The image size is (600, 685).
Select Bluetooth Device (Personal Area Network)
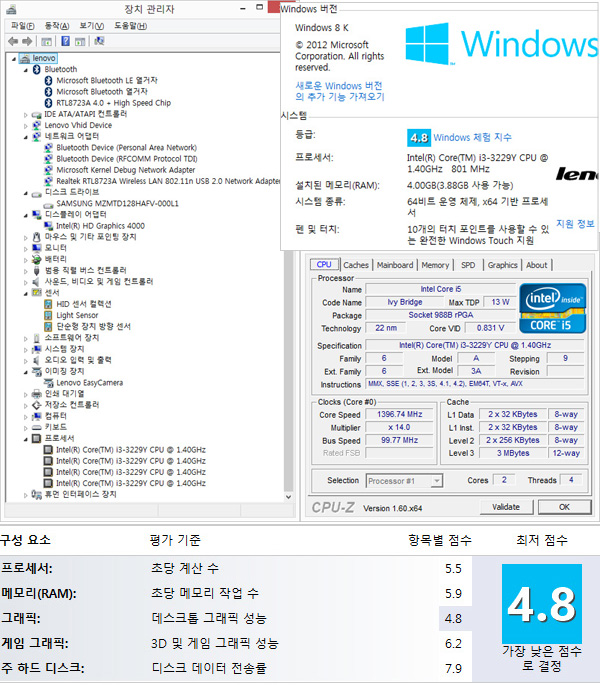click(x=126, y=148)
